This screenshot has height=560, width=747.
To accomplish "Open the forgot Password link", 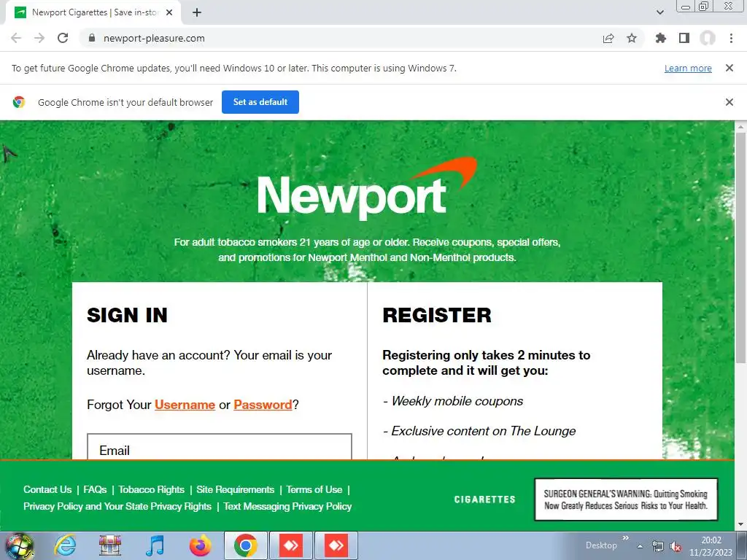I will pos(263,405).
